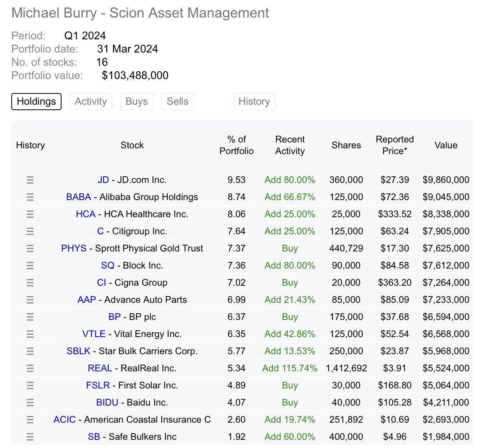This screenshot has width=477, height=448.
Task: Open history icon for First Solar row
Action: pos(30,385)
